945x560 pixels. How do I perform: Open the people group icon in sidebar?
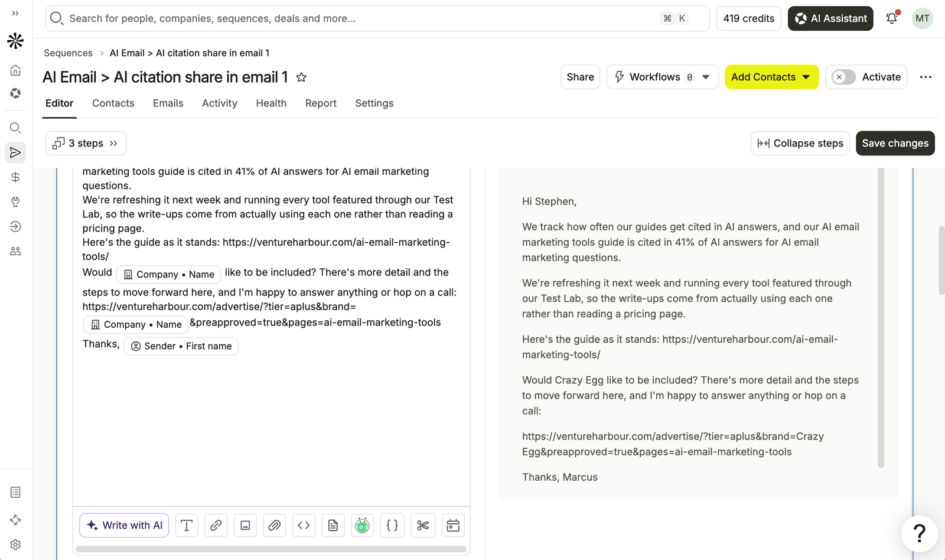click(15, 251)
